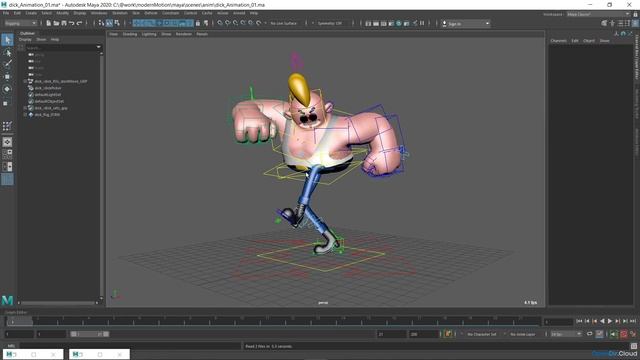This screenshot has height=360, width=640.
Task: Select by object type mode icon
Action: coord(109,23)
